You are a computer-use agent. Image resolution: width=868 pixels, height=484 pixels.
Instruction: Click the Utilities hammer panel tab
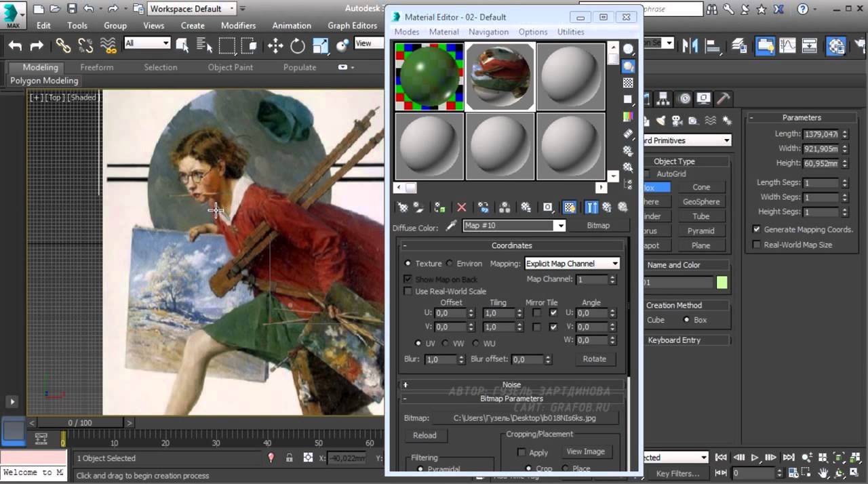tap(724, 98)
